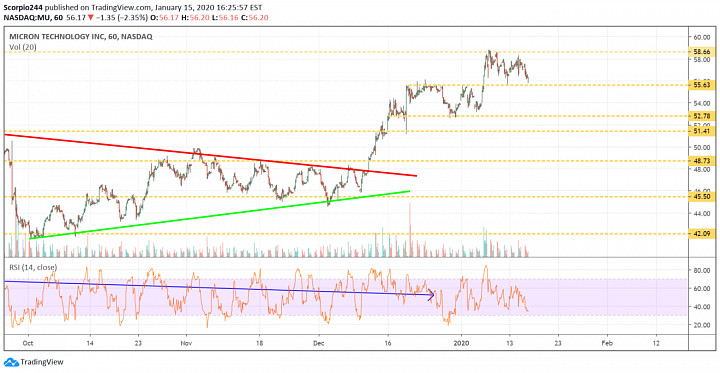This screenshot has height=373, width=720.
Task: Click the 2020 marker on time axis
Action: pos(460,343)
